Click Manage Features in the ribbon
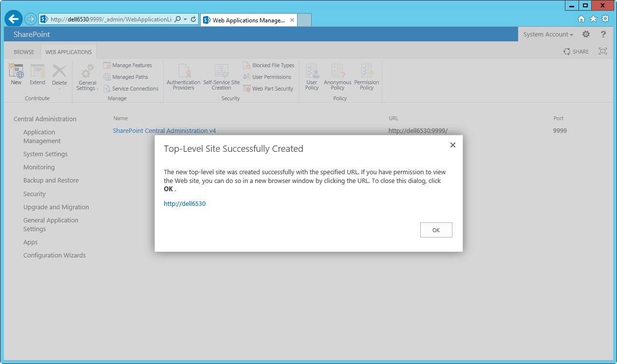Screen dimensions: 617x364 click(128, 65)
